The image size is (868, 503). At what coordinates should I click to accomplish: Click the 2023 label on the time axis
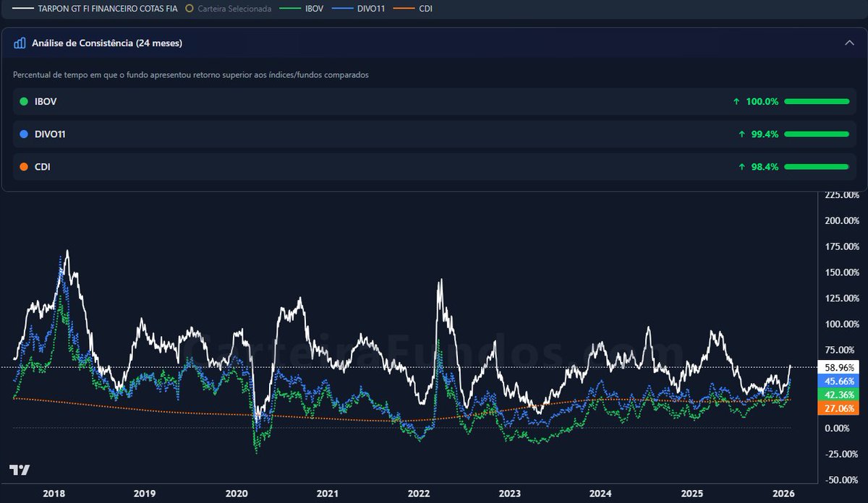[509, 494]
